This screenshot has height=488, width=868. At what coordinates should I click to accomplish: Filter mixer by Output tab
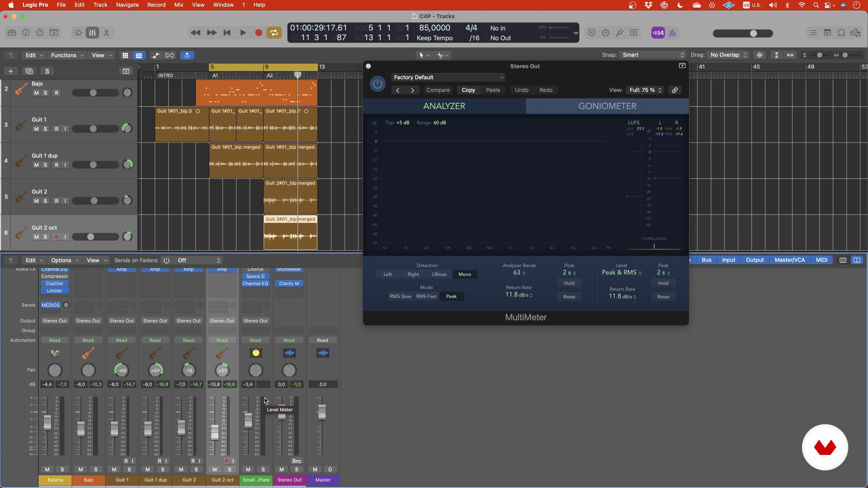(x=755, y=260)
